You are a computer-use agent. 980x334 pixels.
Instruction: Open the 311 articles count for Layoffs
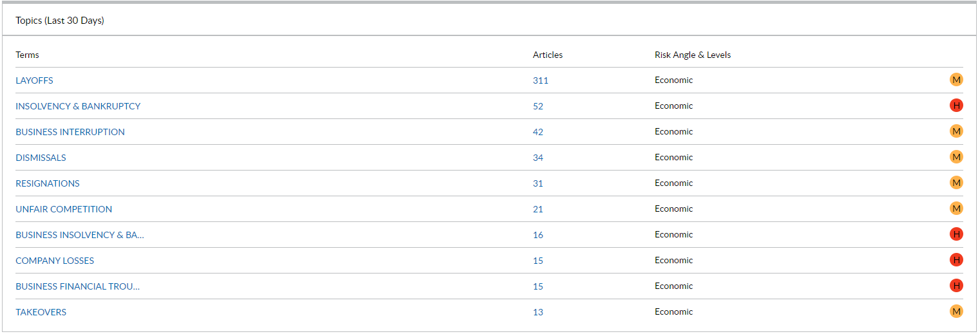[x=541, y=80]
